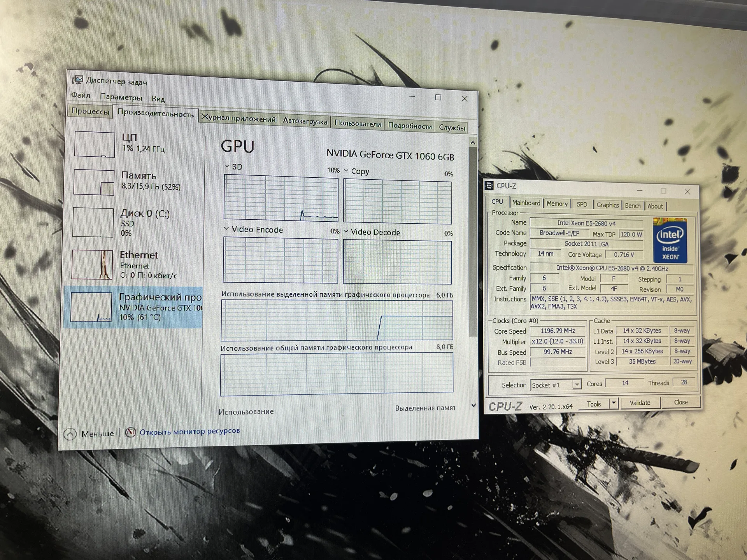Image resolution: width=747 pixels, height=560 pixels.
Task: Click the CPU-Z title bar app icon
Action: coord(489,185)
